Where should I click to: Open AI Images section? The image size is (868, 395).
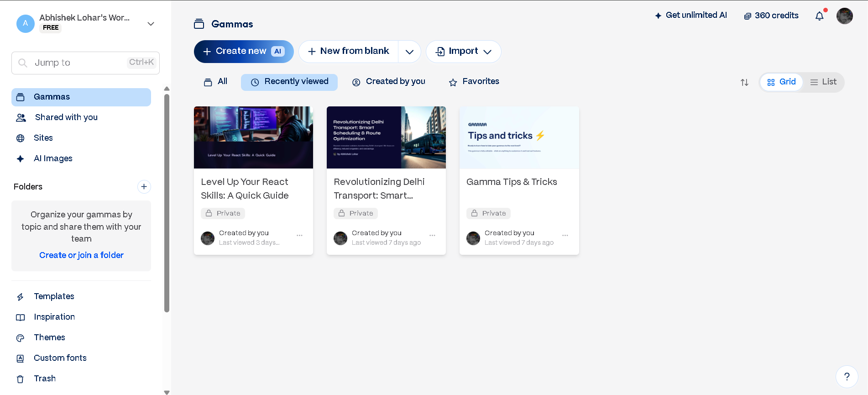pyautogui.click(x=81, y=158)
